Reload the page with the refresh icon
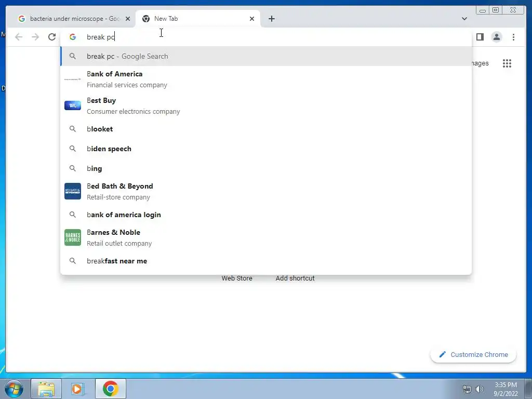532x399 pixels. point(52,37)
